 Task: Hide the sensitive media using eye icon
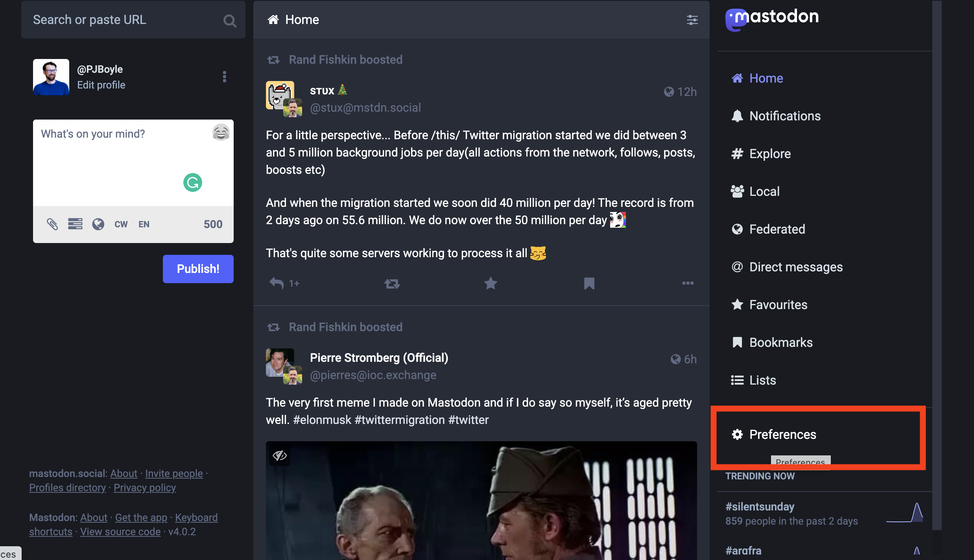[280, 456]
